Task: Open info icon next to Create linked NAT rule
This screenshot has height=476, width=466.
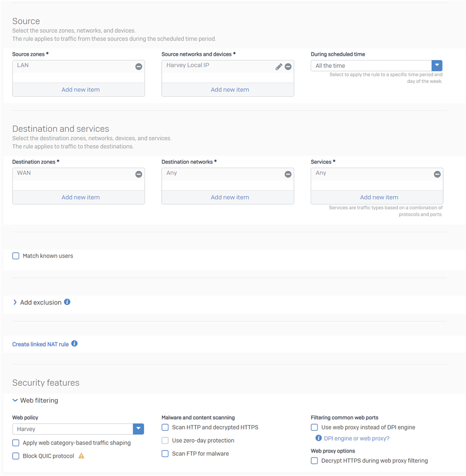Action: pyautogui.click(x=74, y=344)
